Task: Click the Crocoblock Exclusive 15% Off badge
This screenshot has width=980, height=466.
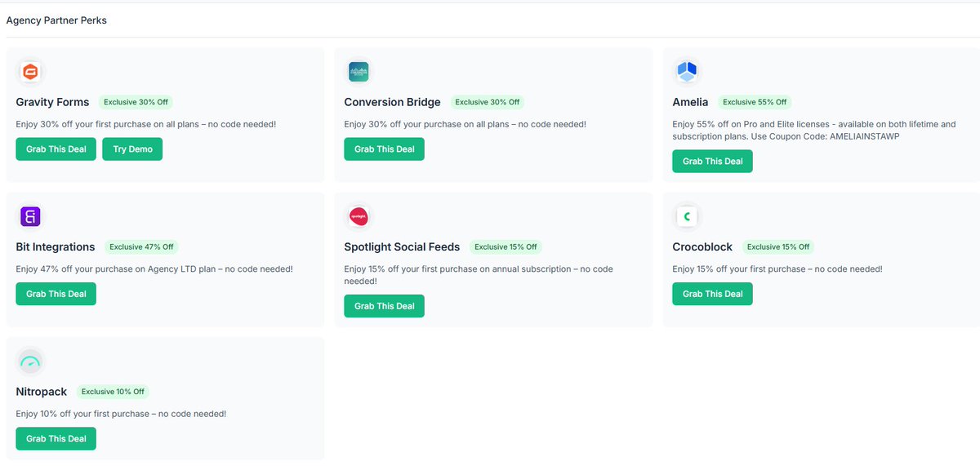Action: click(x=778, y=246)
